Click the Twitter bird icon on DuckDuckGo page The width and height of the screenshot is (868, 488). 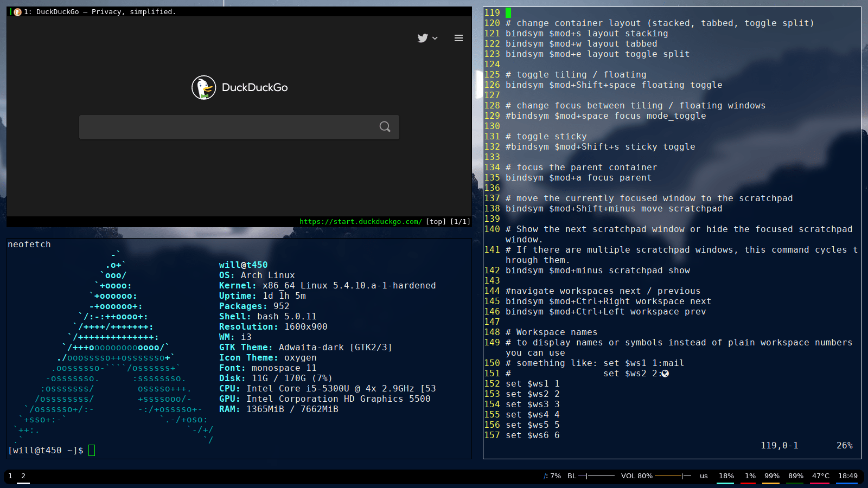pos(423,38)
